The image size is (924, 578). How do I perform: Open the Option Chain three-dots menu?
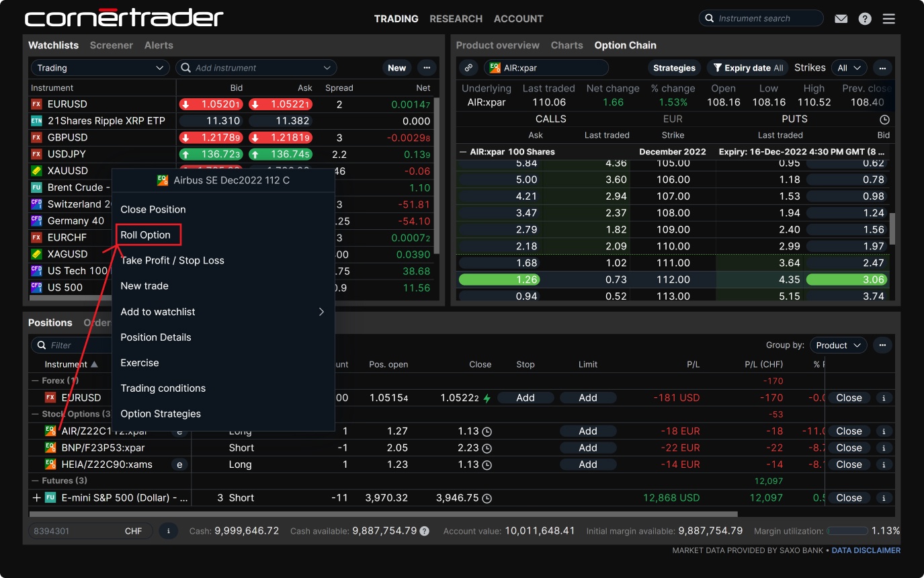tap(882, 68)
